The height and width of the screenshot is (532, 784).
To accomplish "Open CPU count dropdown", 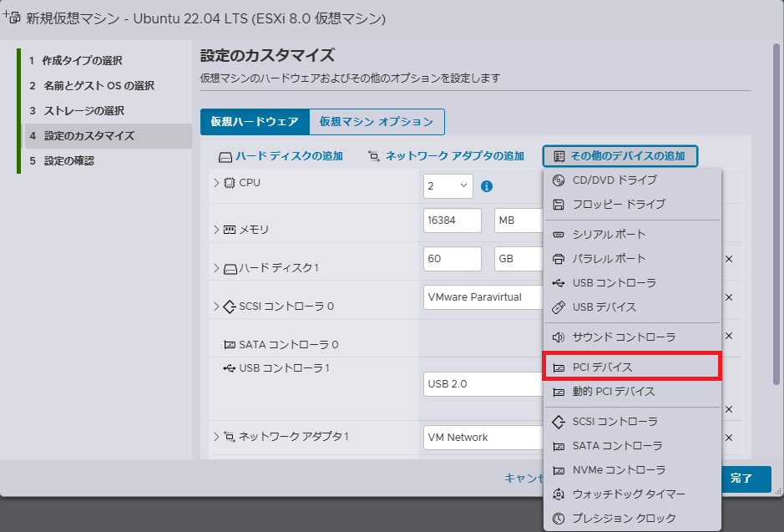I will [x=448, y=186].
